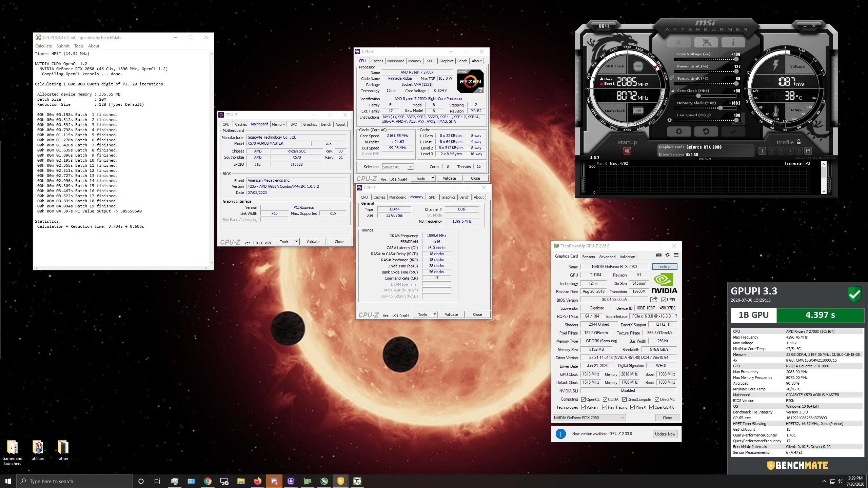
Task: Click the Afterburner save profile floppy icon
Action: click(808, 151)
